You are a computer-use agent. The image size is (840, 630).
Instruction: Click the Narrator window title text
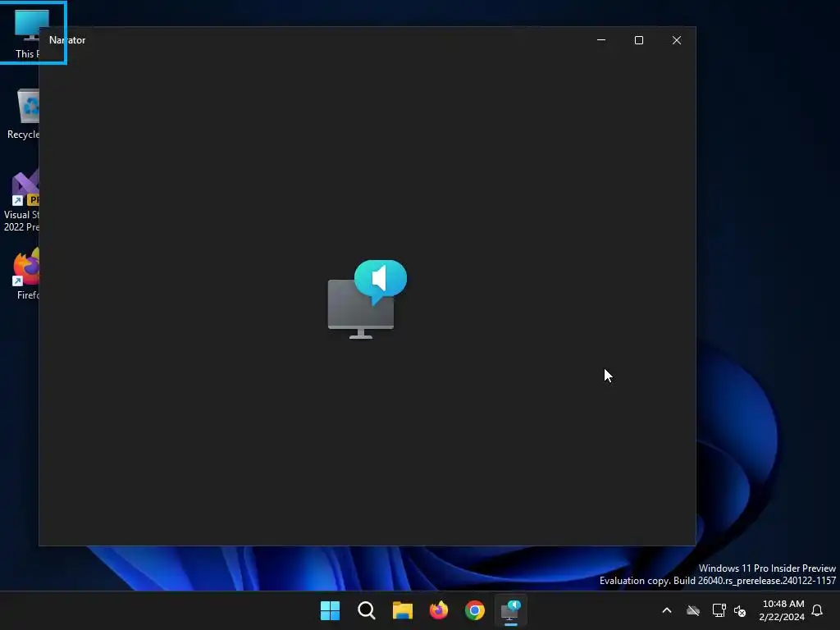67,40
